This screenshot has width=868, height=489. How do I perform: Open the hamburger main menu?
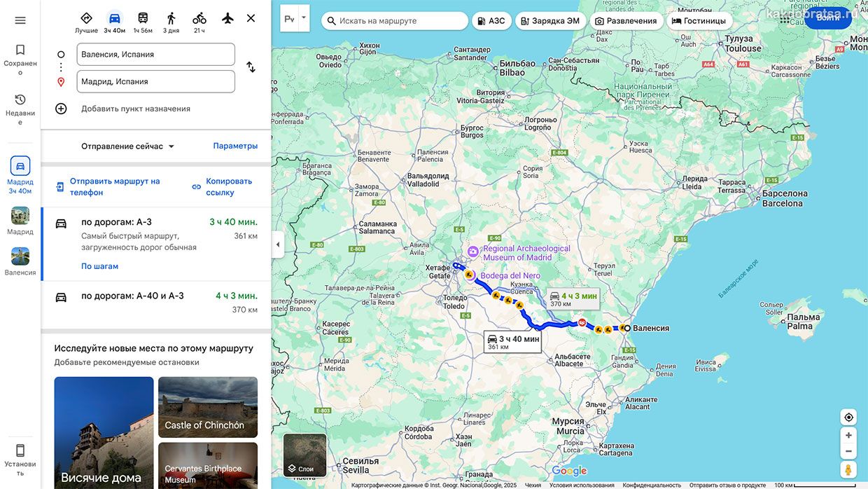pyautogui.click(x=20, y=20)
